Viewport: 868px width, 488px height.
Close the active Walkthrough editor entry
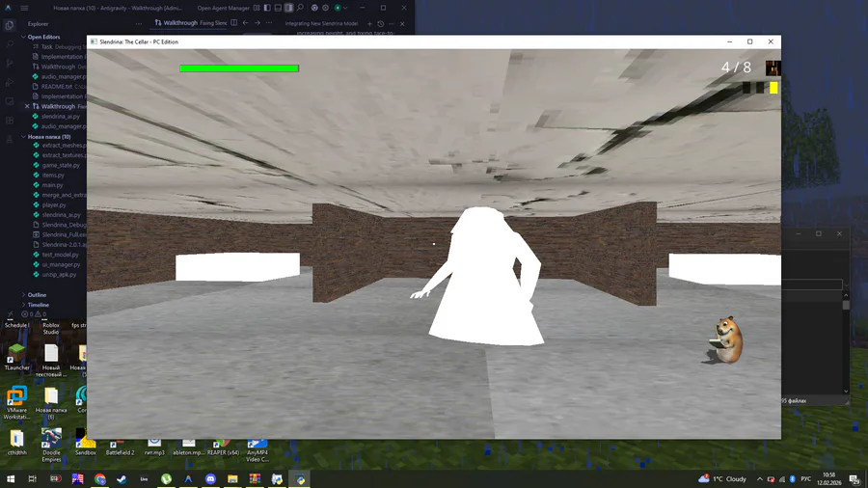coord(27,106)
